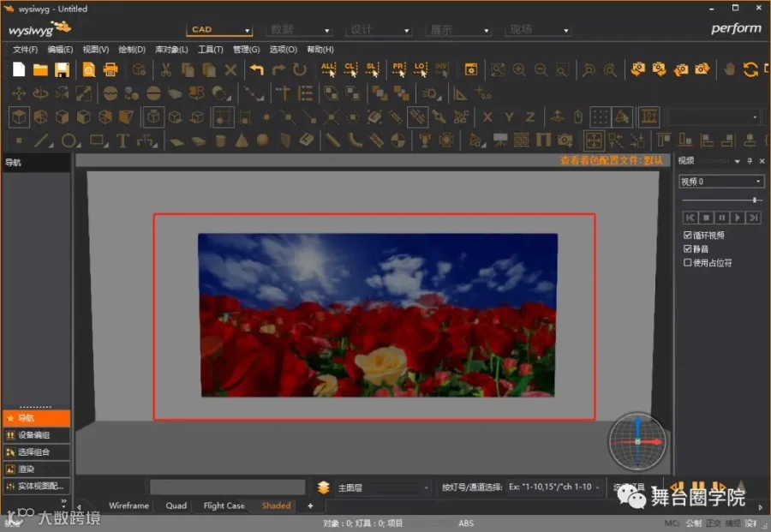Click the Select ALL cursor icon
771x532 pixels.
click(x=328, y=70)
